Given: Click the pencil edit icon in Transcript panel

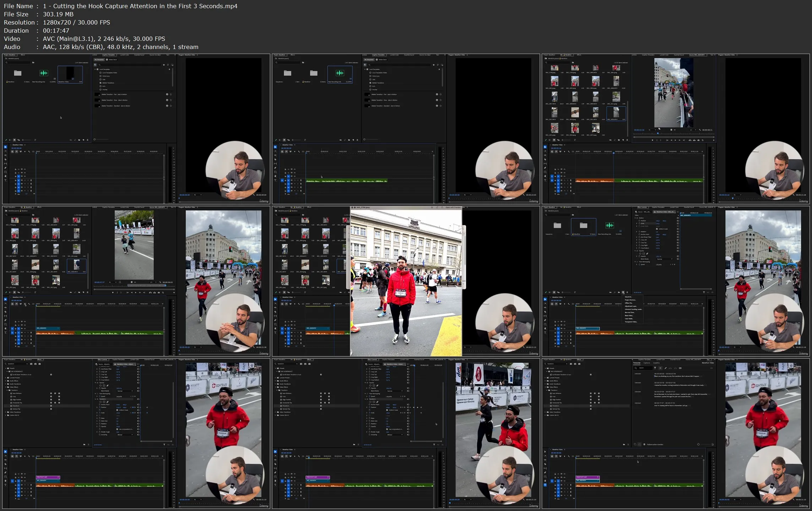Looking at the screenshot, I should [x=665, y=368].
